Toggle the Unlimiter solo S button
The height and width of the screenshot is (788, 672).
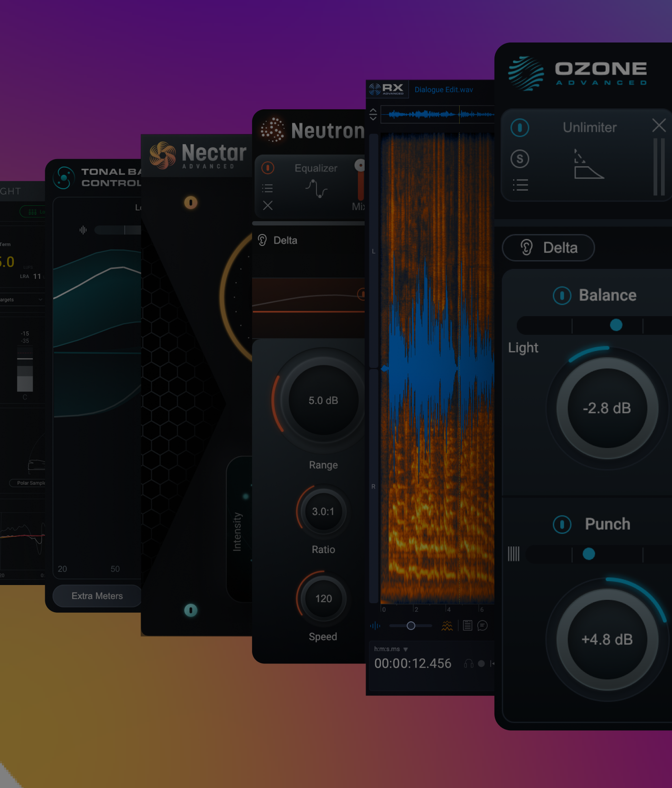tap(520, 159)
